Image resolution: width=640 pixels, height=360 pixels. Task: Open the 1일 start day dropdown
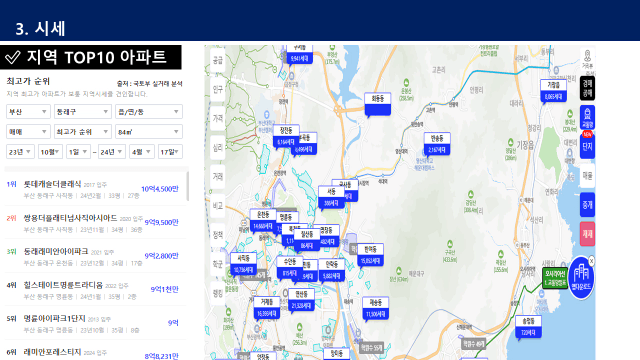pos(78,151)
